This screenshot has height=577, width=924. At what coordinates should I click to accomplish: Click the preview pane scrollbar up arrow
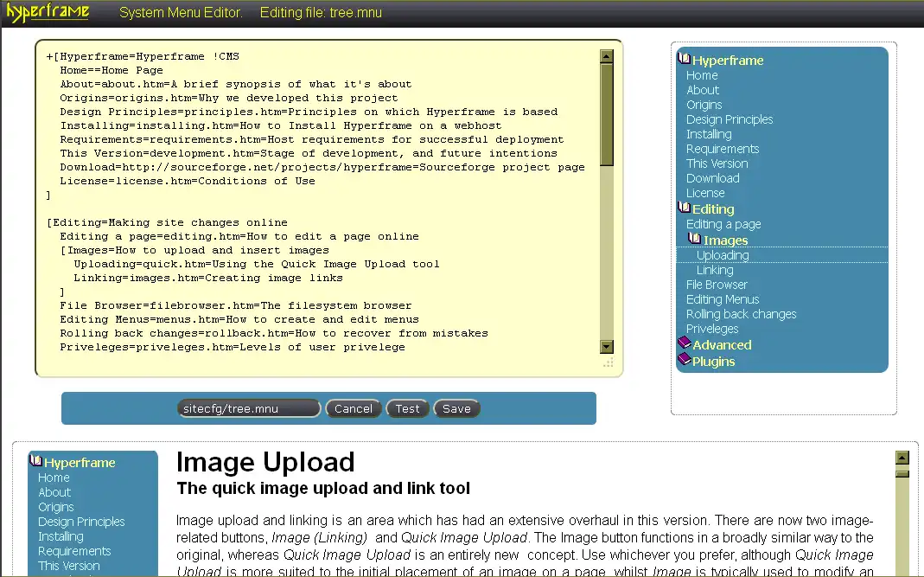(x=902, y=458)
